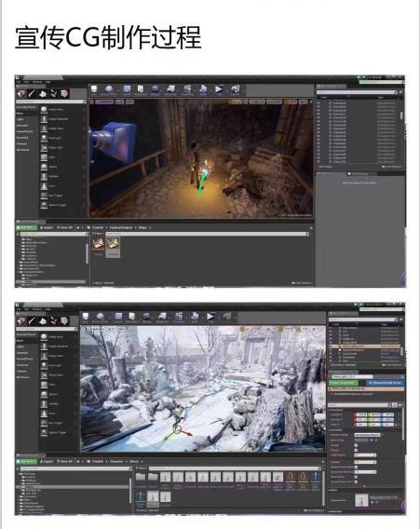Click Import in lower Content Browser

pos(47,461)
